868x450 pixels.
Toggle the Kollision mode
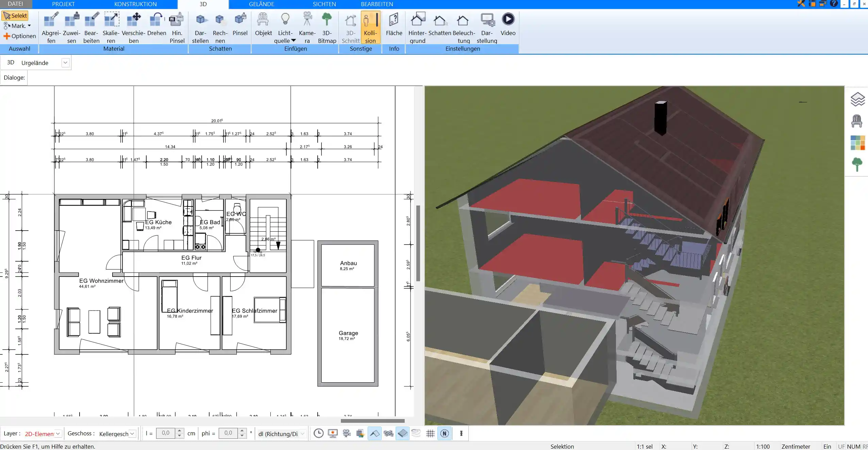coord(370,28)
